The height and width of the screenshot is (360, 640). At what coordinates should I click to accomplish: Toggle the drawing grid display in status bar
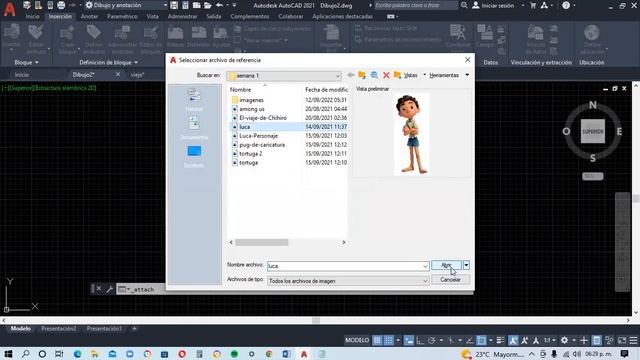point(377,340)
